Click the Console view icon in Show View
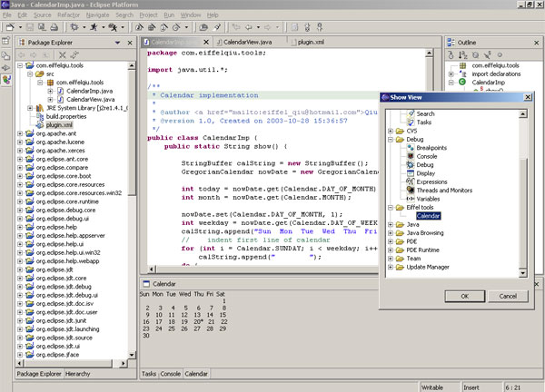The height and width of the screenshot is (392, 545). pyautogui.click(x=411, y=156)
